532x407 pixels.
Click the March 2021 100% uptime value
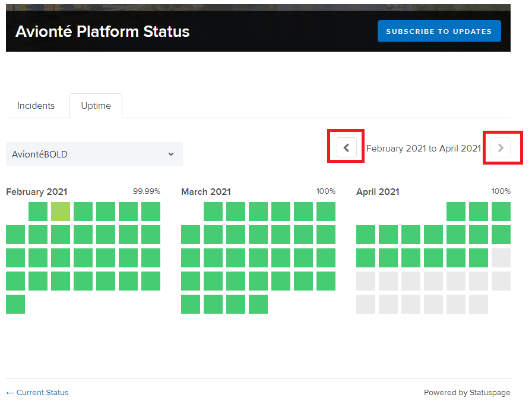326,191
